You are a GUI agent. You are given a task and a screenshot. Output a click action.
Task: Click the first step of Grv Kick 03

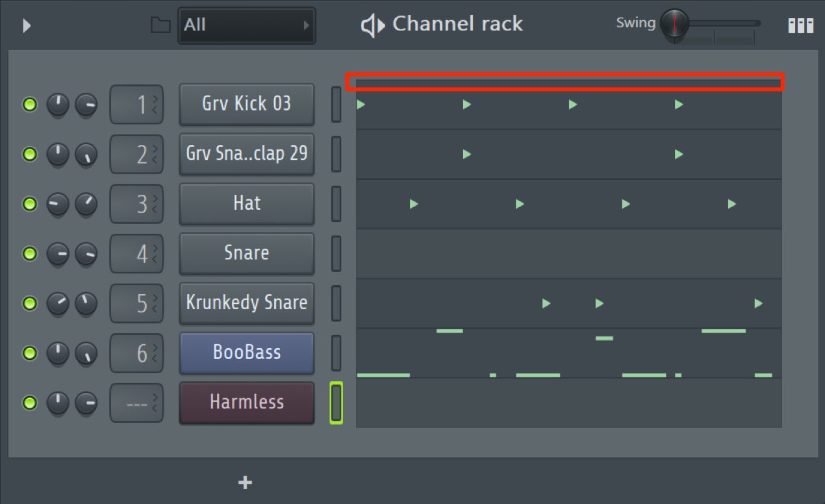tap(361, 105)
